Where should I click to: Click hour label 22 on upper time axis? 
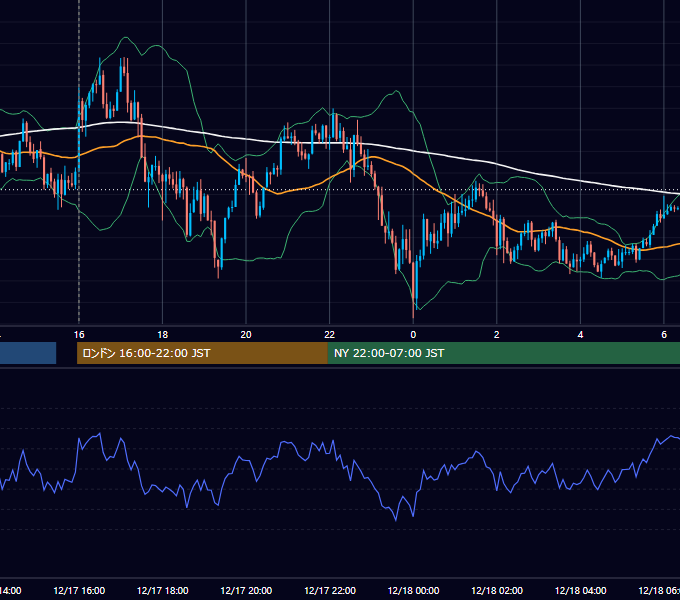(x=330, y=335)
